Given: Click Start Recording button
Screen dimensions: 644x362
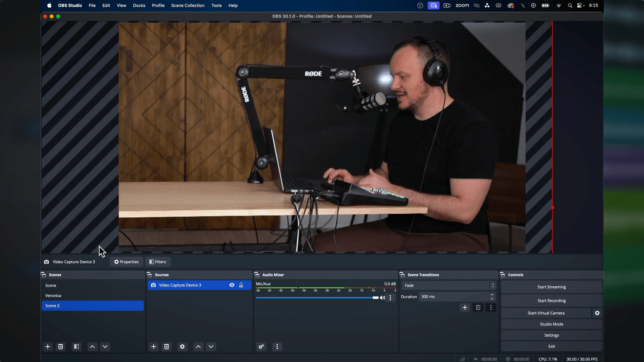Looking at the screenshot, I should pos(551,301).
